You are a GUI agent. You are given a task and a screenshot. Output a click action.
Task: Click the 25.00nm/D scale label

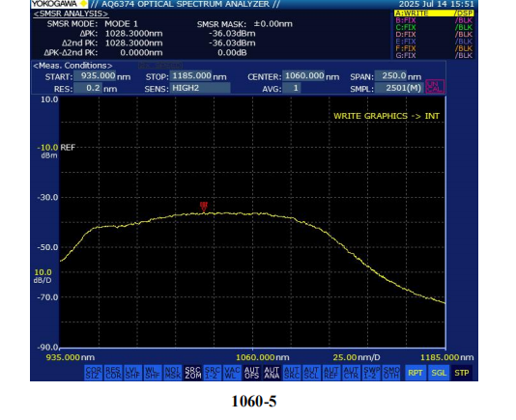coord(357,357)
